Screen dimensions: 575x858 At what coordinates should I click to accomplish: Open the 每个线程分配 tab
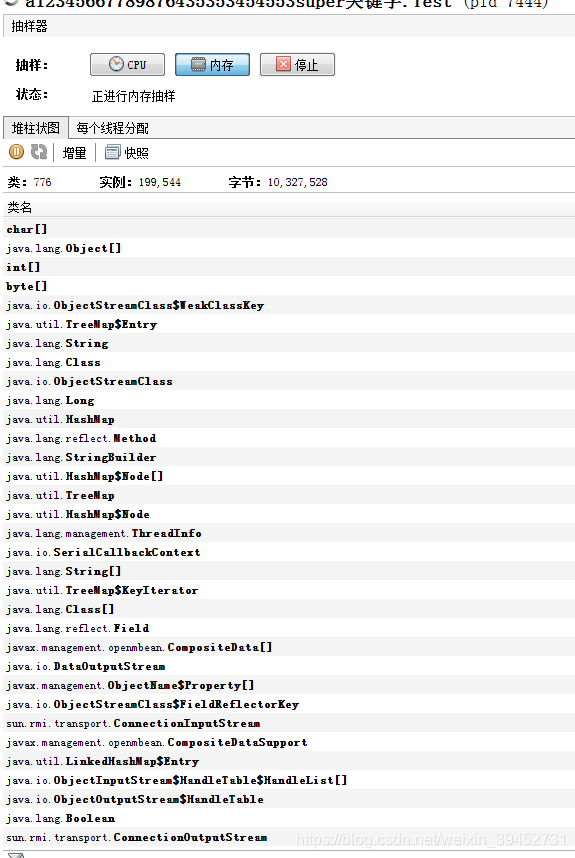pos(112,128)
